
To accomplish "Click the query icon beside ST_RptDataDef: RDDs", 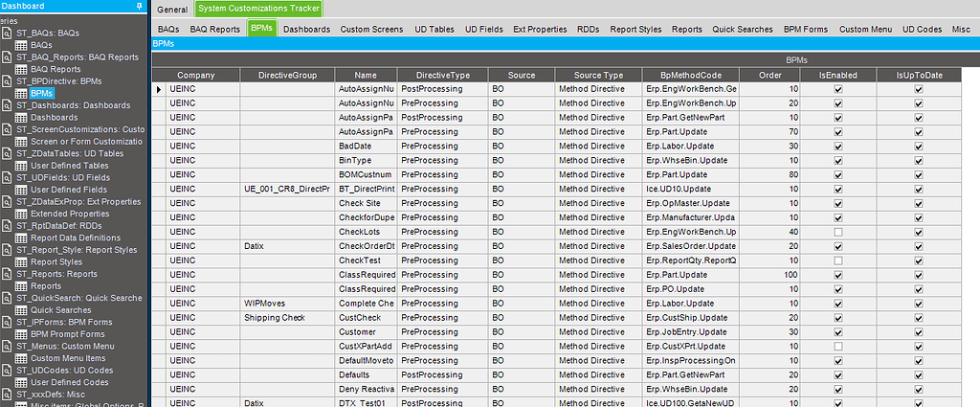I will (x=7, y=226).
